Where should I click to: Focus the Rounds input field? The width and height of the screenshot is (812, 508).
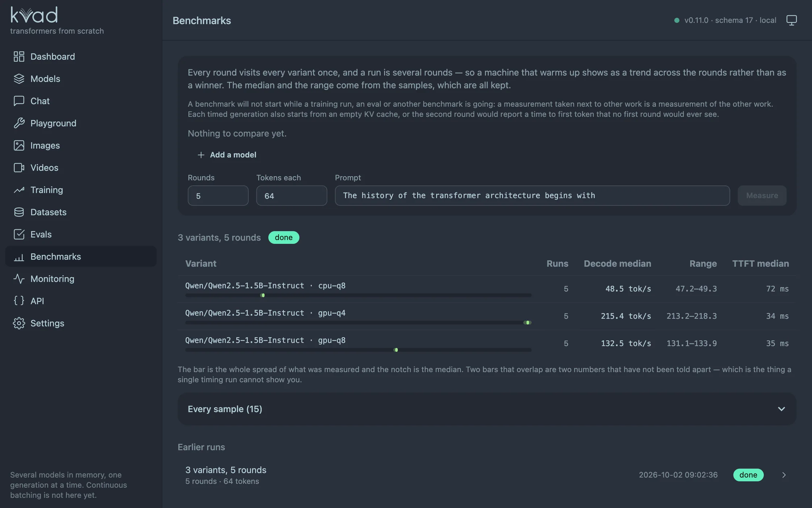click(x=218, y=196)
